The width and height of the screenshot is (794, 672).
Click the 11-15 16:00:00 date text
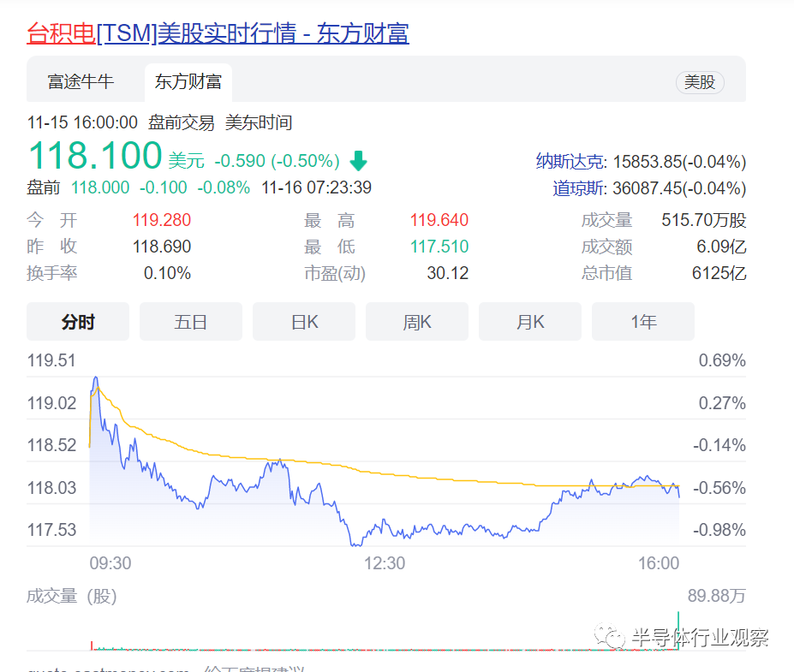[x=82, y=122]
